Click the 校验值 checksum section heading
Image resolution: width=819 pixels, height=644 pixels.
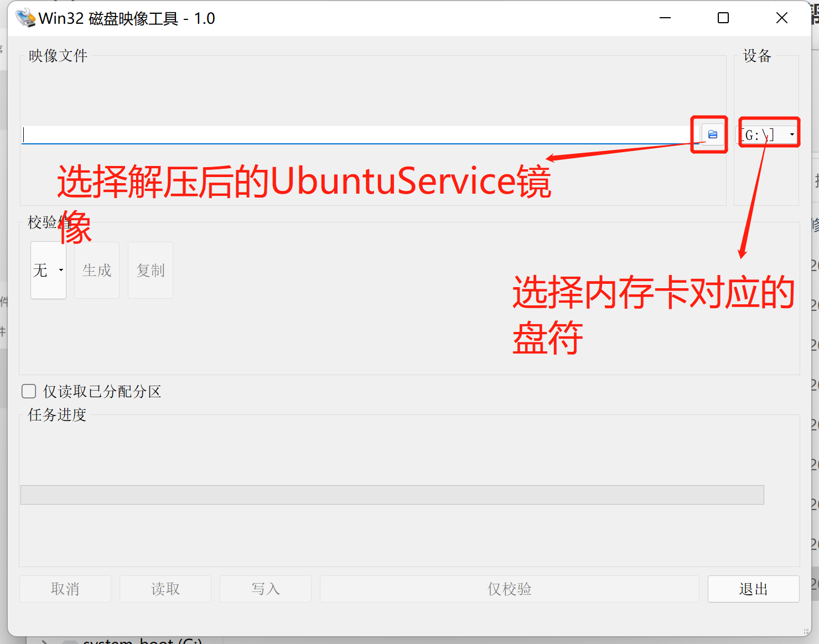pyautogui.click(x=49, y=222)
